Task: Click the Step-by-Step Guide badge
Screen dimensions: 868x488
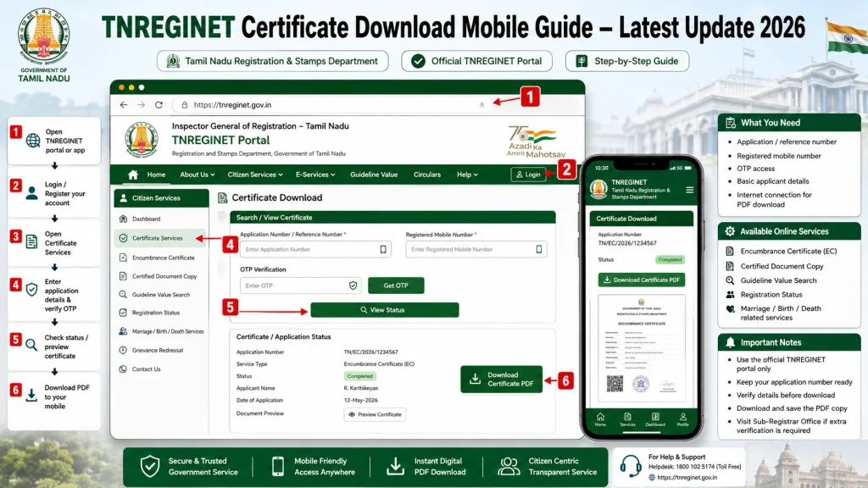Action: click(627, 61)
